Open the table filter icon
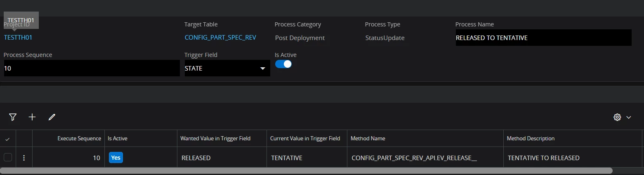Image resolution: width=644 pixels, height=175 pixels. pos(13,117)
